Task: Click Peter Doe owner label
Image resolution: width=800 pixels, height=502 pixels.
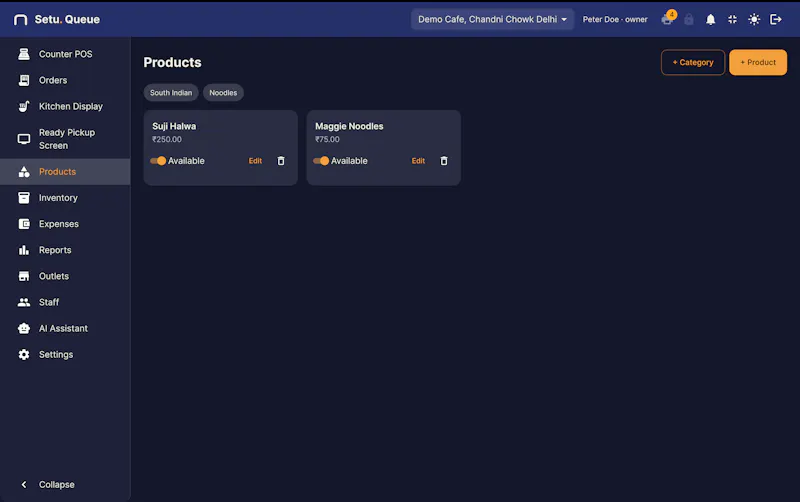Action: (615, 19)
